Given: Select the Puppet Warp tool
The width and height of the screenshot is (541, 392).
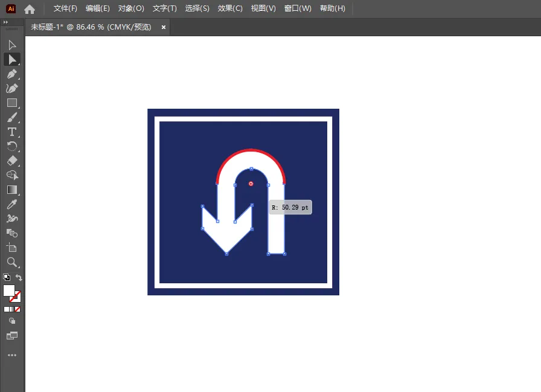Looking at the screenshot, I should 12,219.
